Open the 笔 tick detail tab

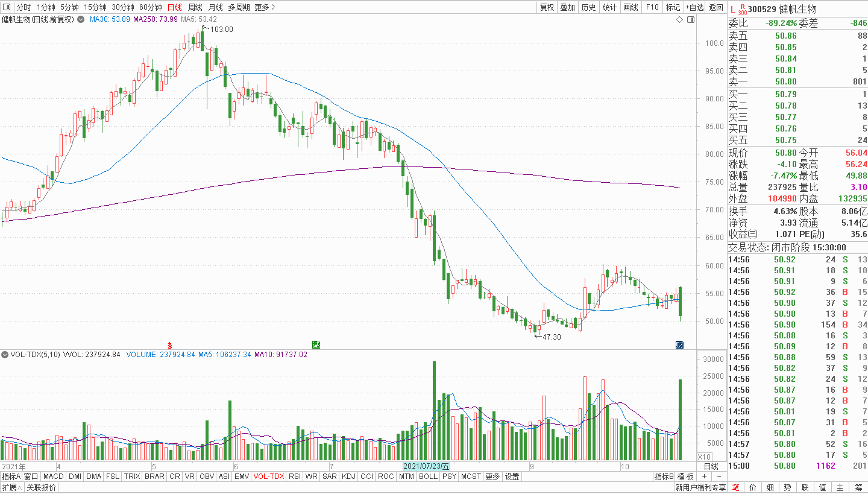[736, 487]
